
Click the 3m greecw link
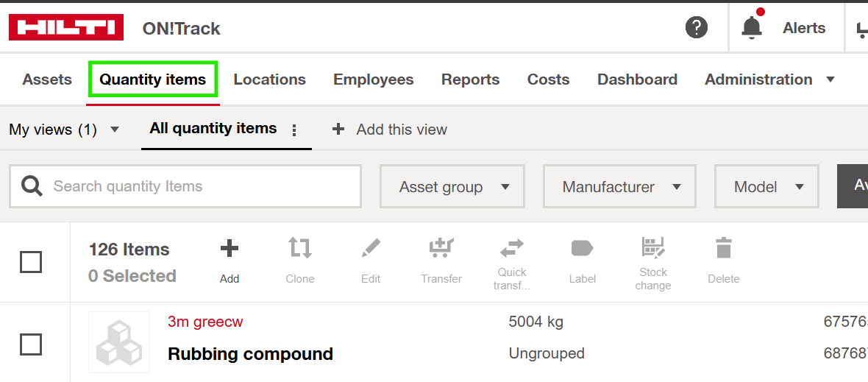(x=205, y=321)
